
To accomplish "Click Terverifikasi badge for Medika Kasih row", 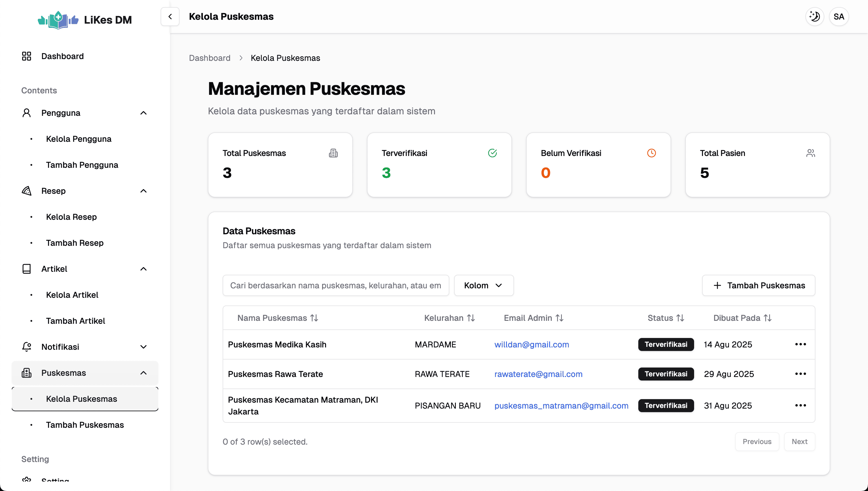I will click(x=666, y=344).
